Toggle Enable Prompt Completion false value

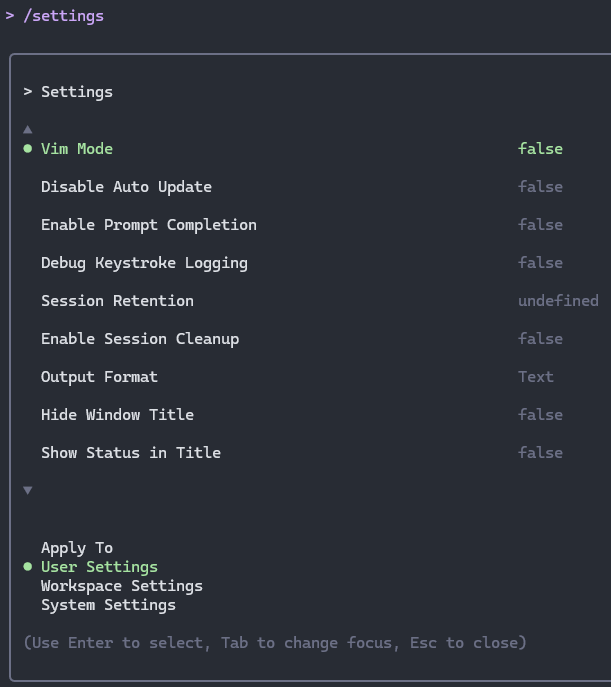[x=540, y=225]
